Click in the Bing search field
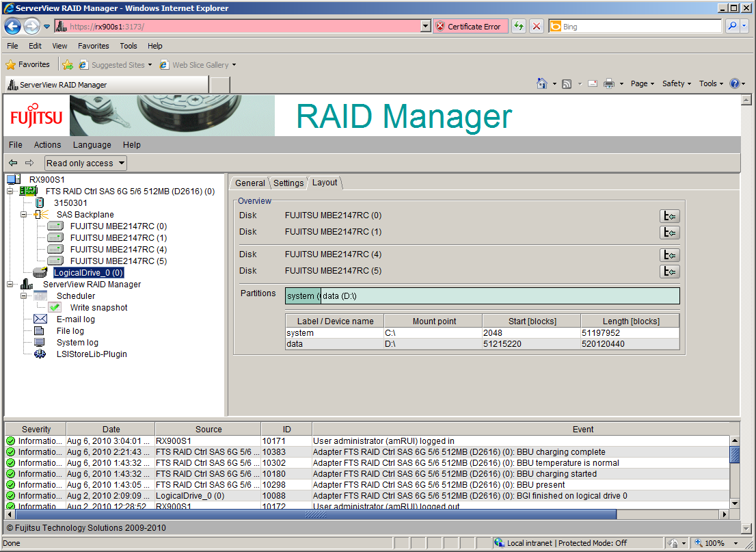 tap(641, 27)
